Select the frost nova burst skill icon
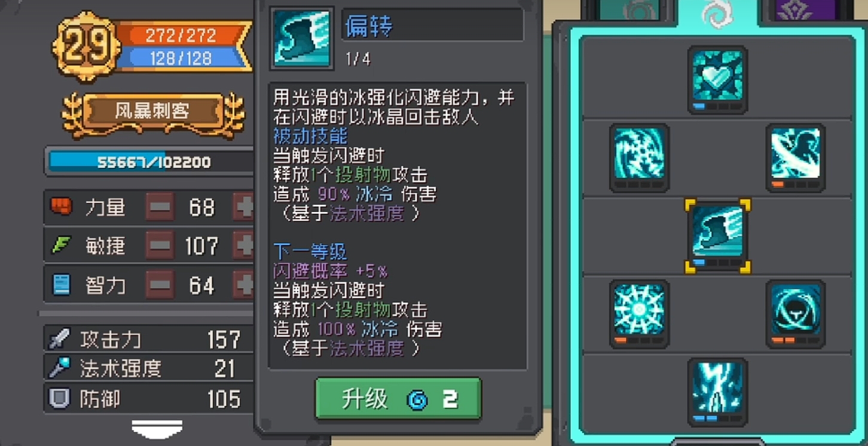The width and height of the screenshot is (868, 446). tap(639, 314)
